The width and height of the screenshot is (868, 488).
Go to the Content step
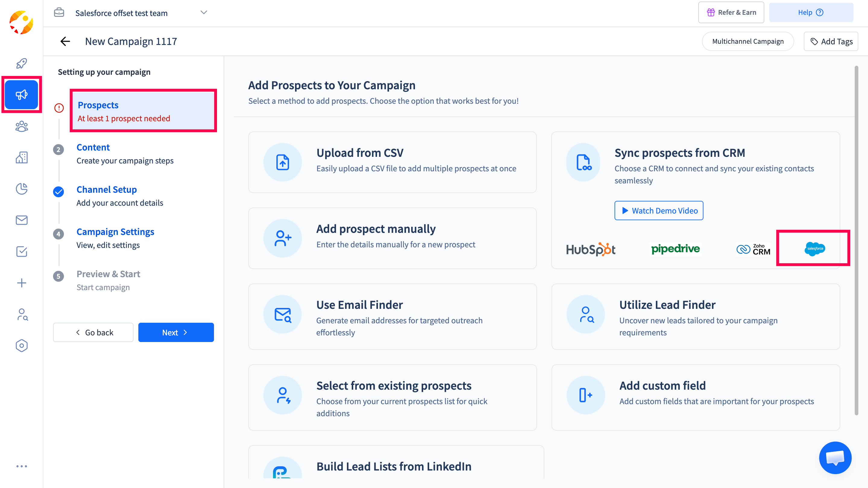coord(93,147)
